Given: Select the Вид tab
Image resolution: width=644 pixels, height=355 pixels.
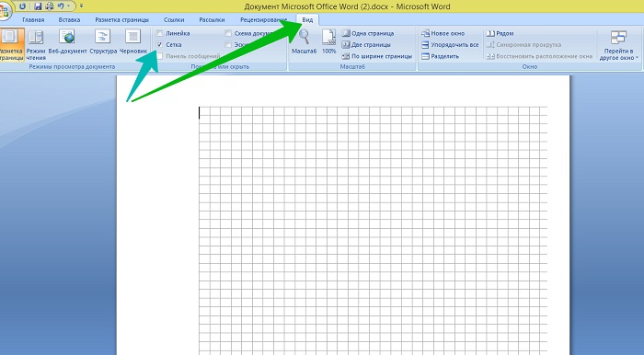Looking at the screenshot, I should (307, 19).
